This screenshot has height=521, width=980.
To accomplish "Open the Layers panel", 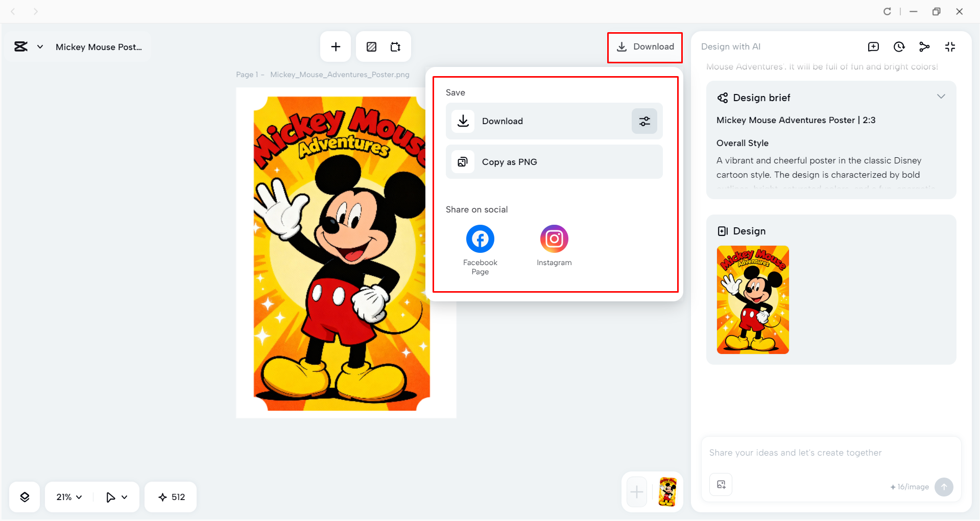I will 24,496.
